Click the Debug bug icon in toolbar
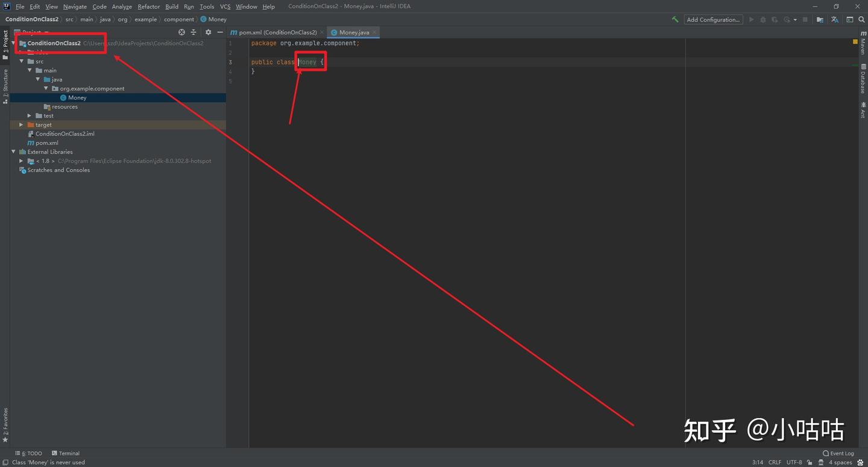The image size is (868, 467). coord(763,19)
